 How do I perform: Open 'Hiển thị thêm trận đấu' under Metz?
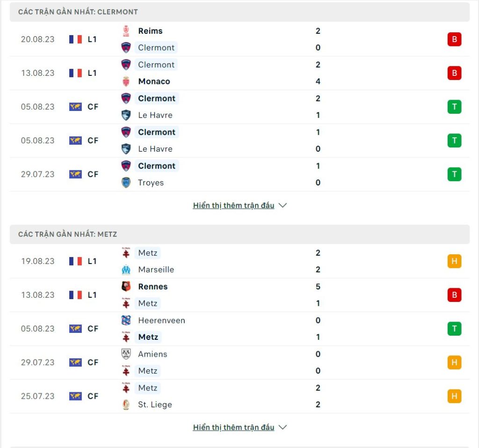tap(233, 427)
